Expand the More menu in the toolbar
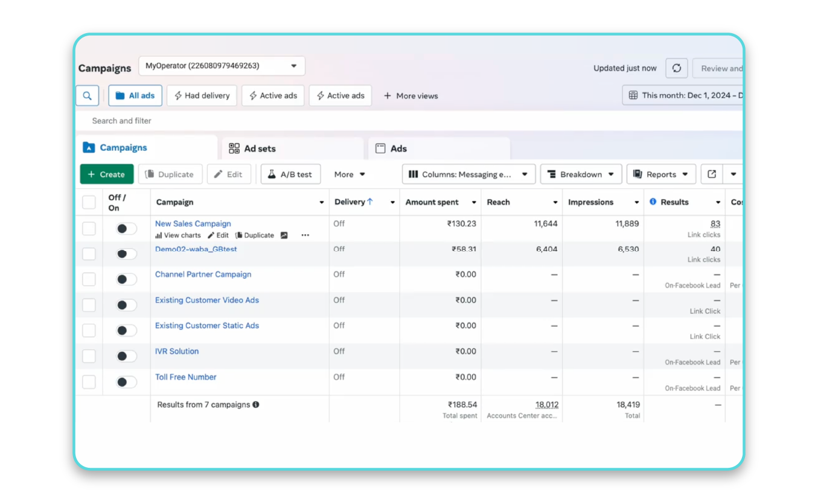 pyautogui.click(x=349, y=174)
